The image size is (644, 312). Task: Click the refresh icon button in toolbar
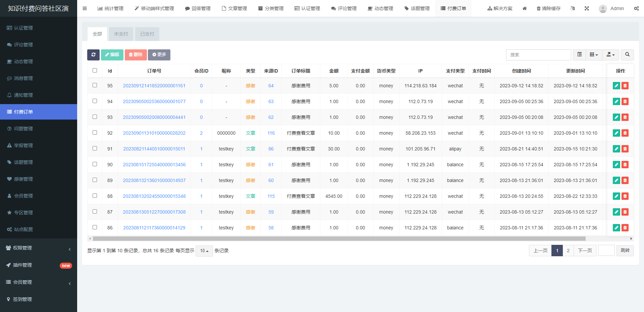pos(93,55)
